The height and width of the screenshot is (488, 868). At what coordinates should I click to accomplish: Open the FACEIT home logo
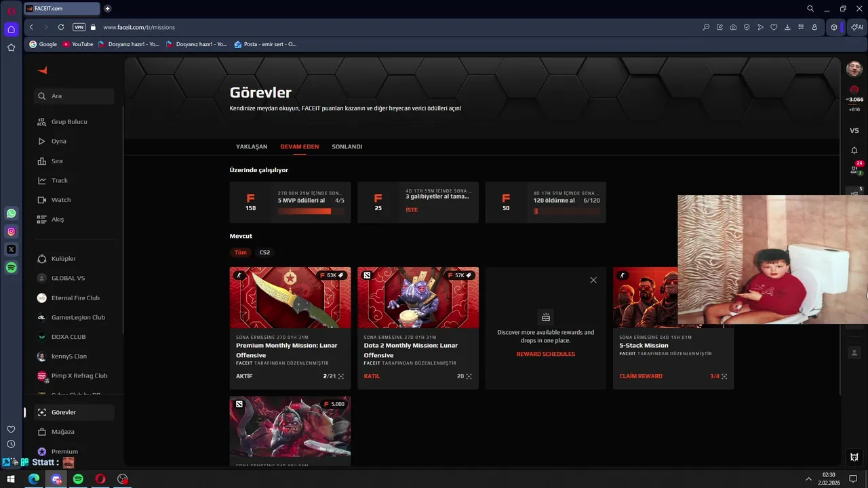[42, 70]
